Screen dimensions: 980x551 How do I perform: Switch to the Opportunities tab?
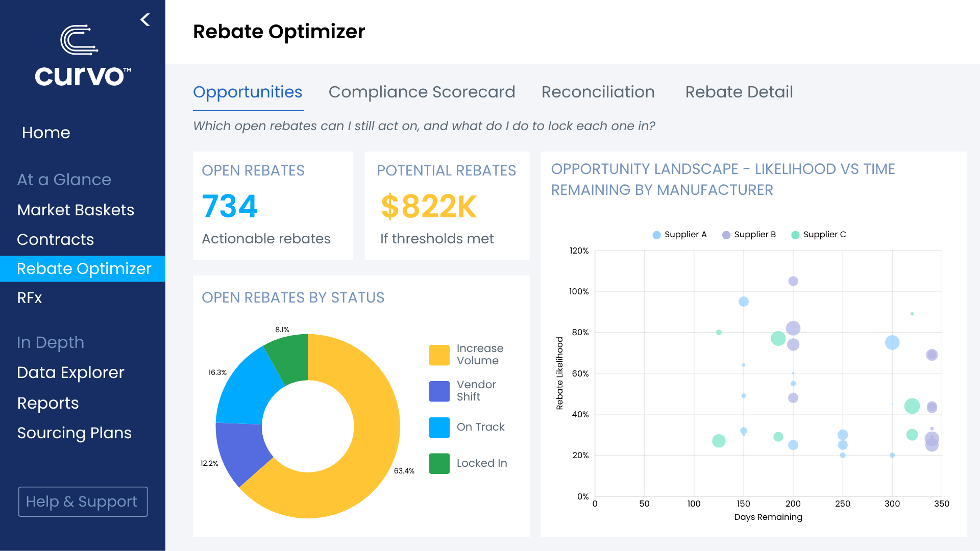pos(248,92)
